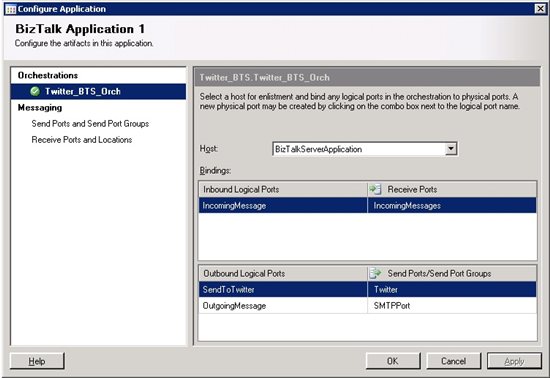Click the Help button
Screen dimensions: 550x378
coord(37,361)
